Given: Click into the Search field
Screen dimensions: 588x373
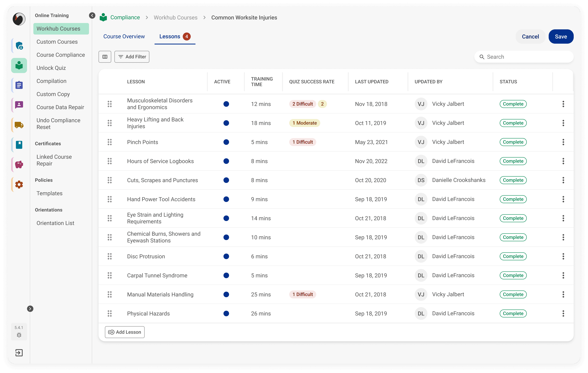Looking at the screenshot, I should click(527, 57).
